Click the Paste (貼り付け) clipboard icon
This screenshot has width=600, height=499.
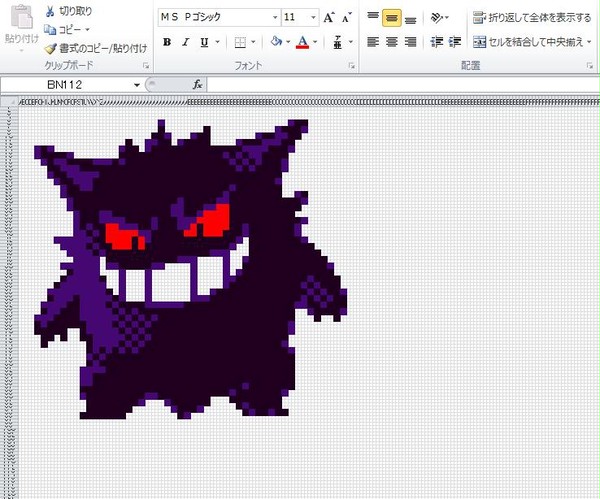click(x=22, y=17)
